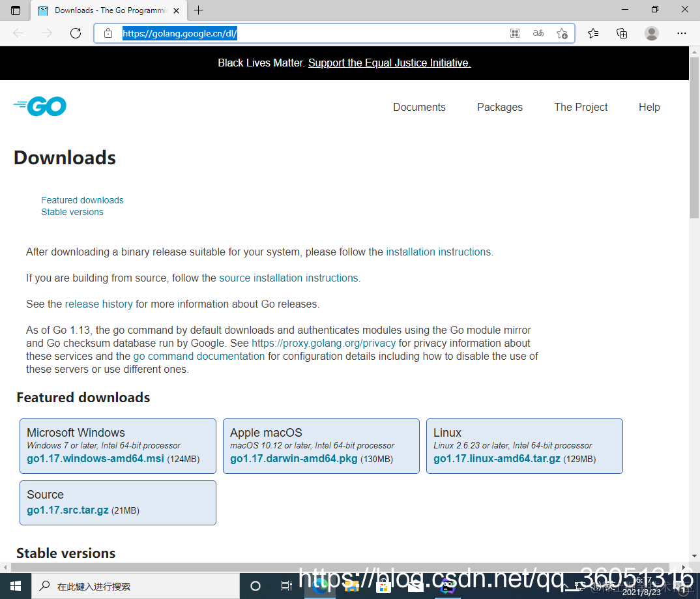The width and height of the screenshot is (700, 599).
Task: Open the Favorites list icon
Action: [593, 33]
